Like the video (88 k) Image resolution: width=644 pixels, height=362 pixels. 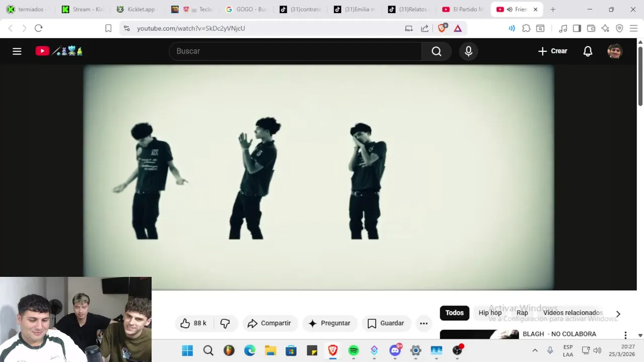(194, 323)
